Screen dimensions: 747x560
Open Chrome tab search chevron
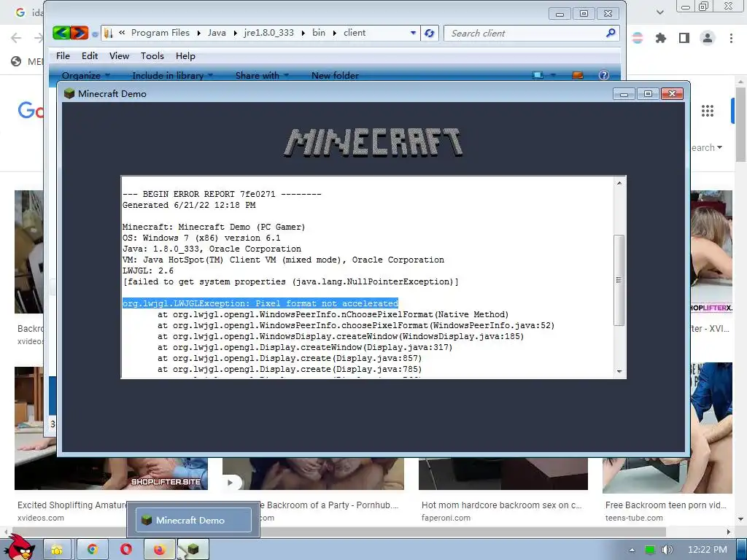[659, 12]
